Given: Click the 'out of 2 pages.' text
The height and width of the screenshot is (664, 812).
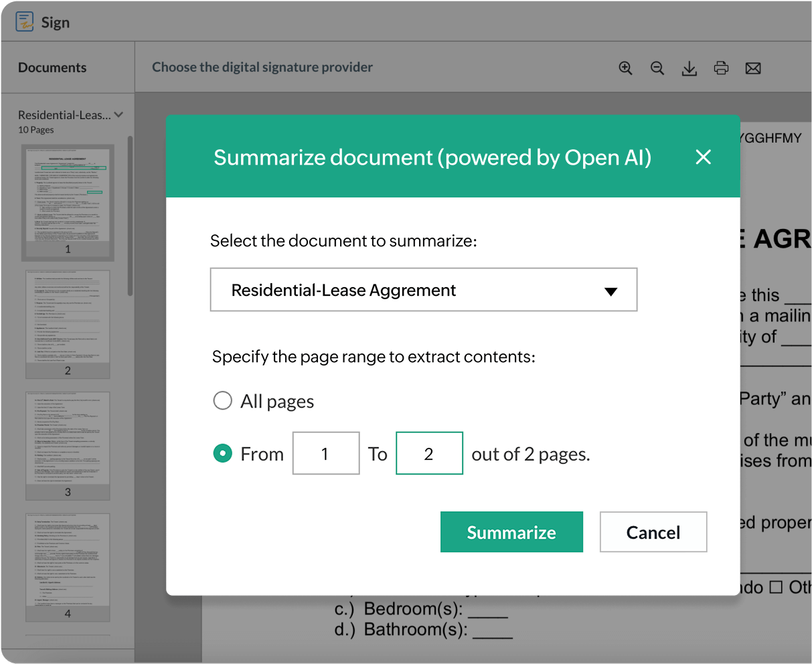Looking at the screenshot, I should [531, 454].
